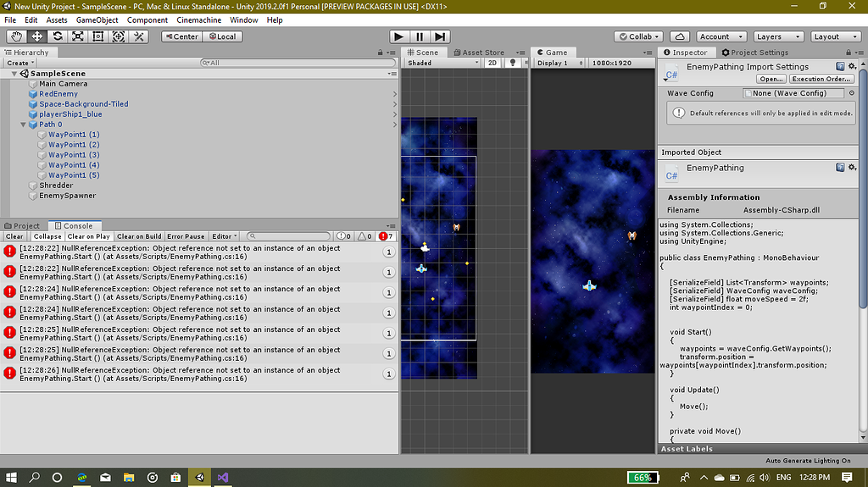Select the Scale tool
This screenshot has height=487, width=868.
point(78,36)
